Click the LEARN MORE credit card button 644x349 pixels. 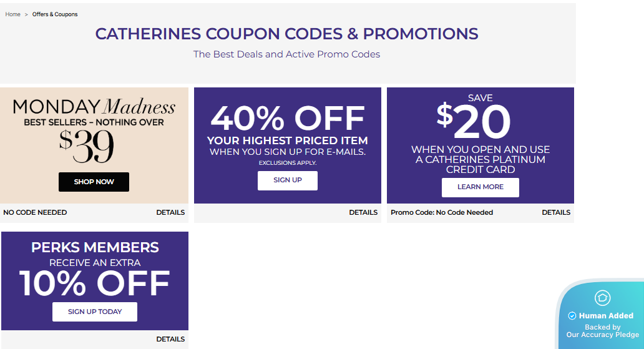480,187
